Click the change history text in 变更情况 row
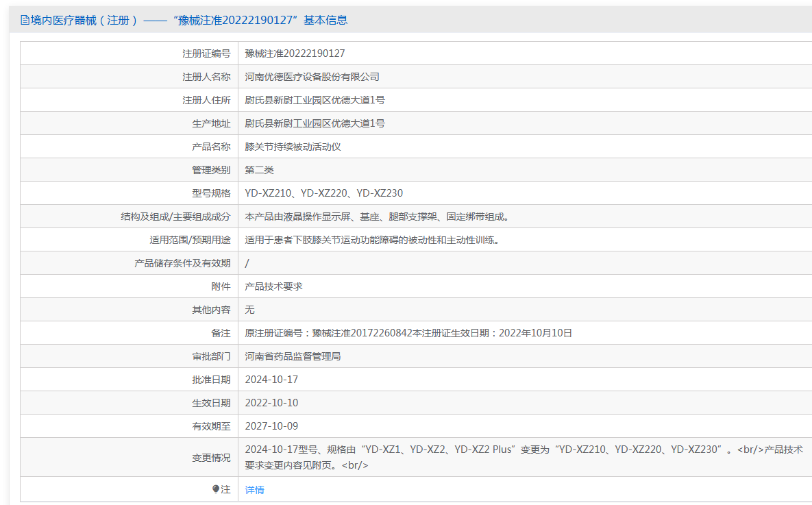 [524, 457]
